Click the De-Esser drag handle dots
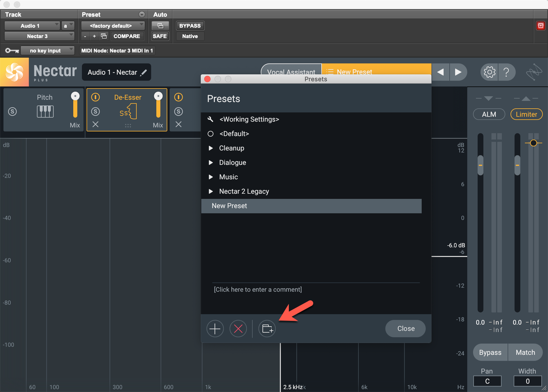 coord(128,126)
